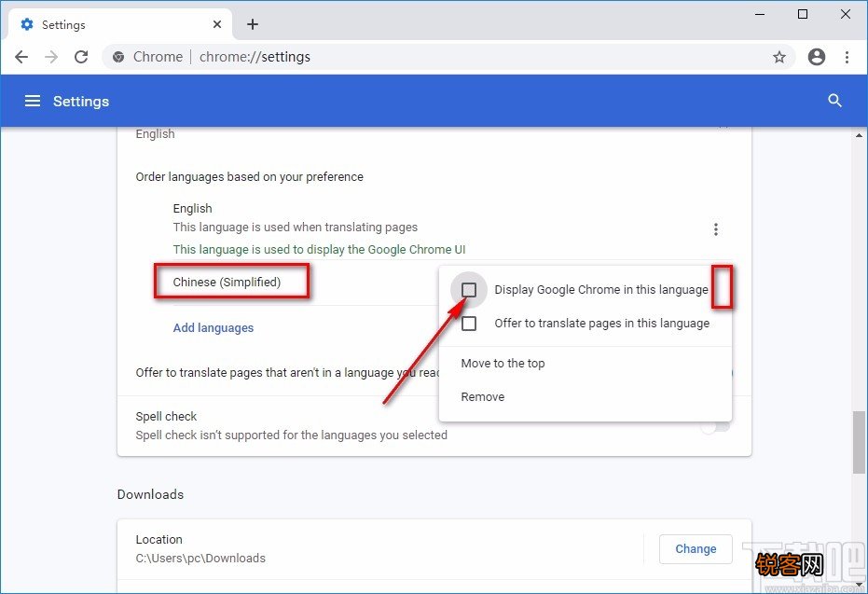Open more actions for English language
Viewport: 868px width, 594px height.
pyautogui.click(x=716, y=229)
